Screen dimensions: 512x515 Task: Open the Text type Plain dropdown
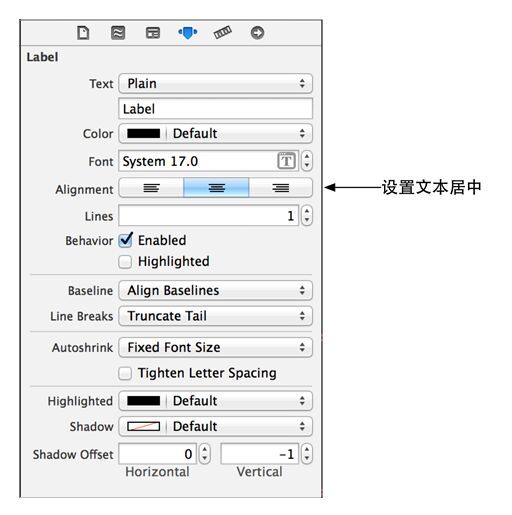tap(215, 83)
